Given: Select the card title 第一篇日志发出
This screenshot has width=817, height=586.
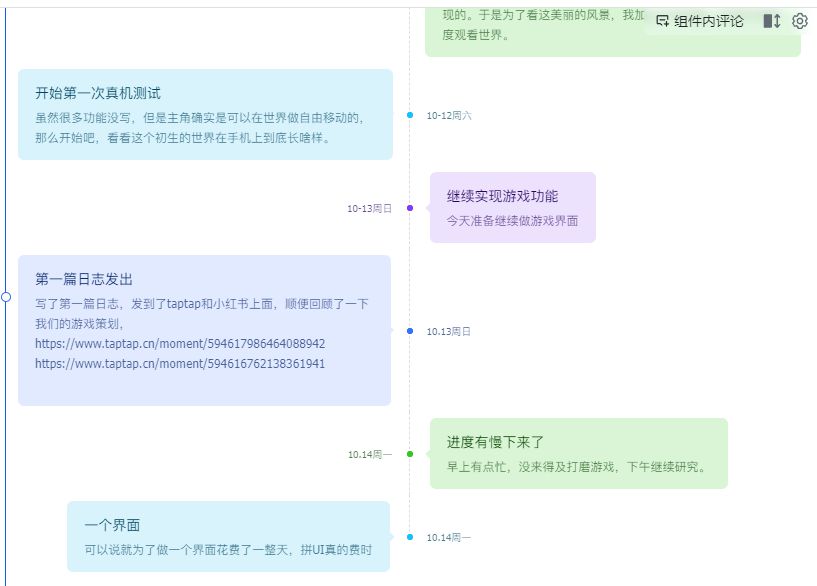Looking at the screenshot, I should tap(84, 279).
